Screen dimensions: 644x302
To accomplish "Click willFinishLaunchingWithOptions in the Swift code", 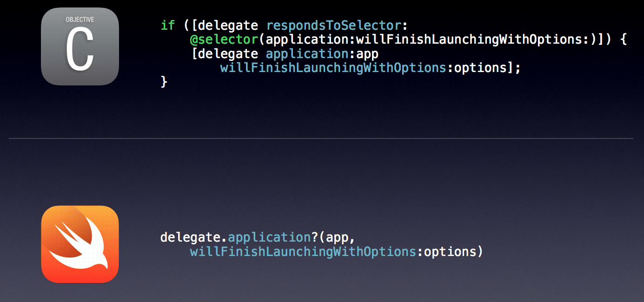I will point(303,252).
